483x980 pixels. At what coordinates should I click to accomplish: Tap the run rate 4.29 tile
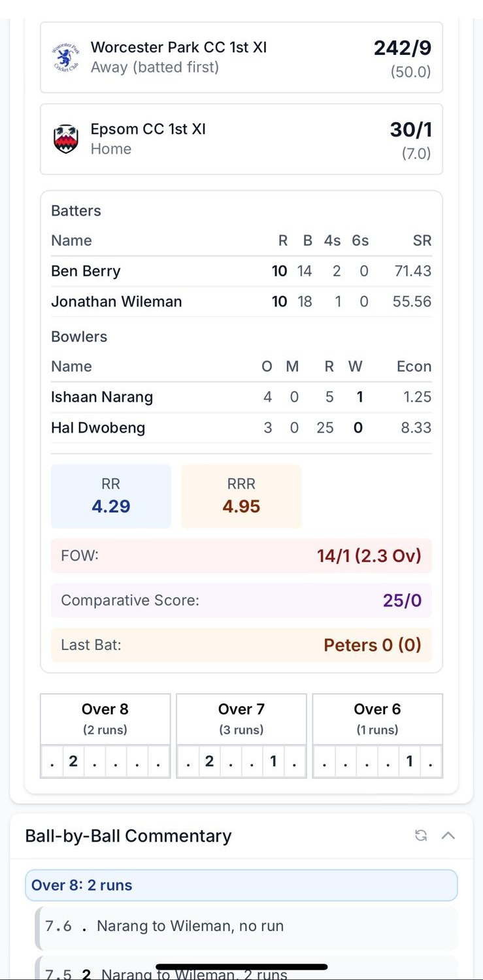(x=111, y=497)
